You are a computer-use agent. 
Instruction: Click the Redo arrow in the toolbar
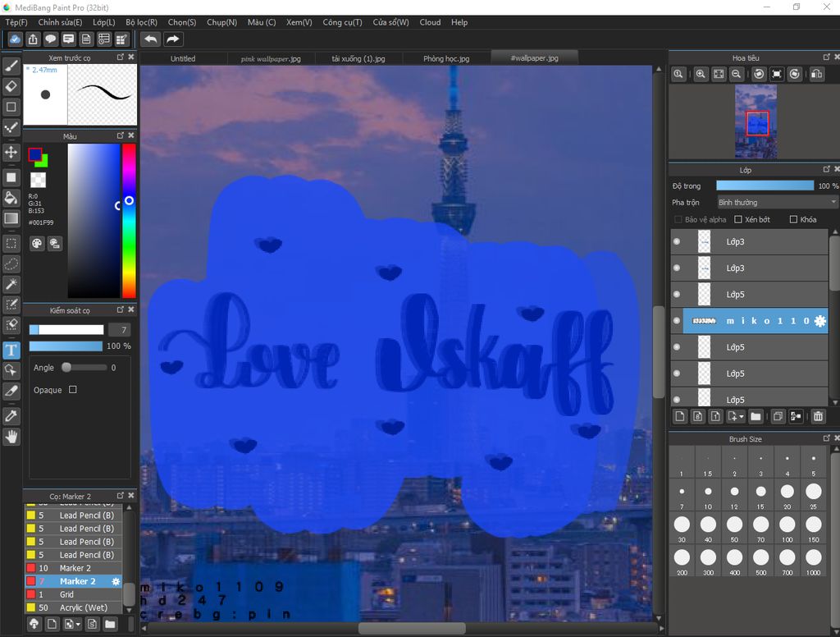tap(172, 39)
